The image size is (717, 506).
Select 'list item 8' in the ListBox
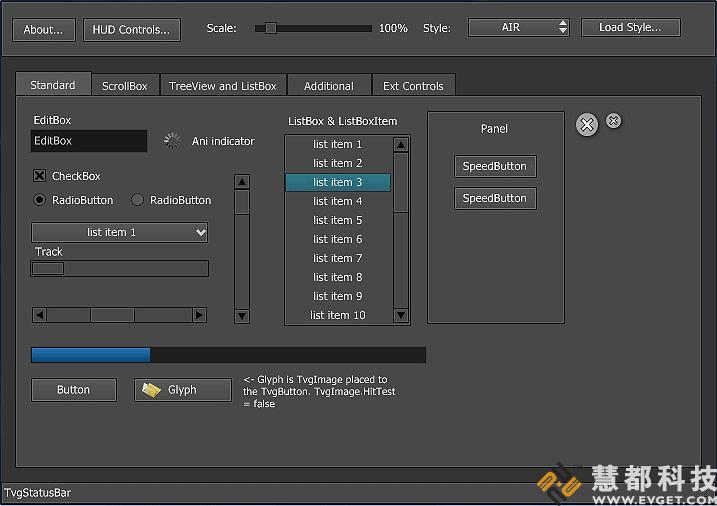[338, 277]
